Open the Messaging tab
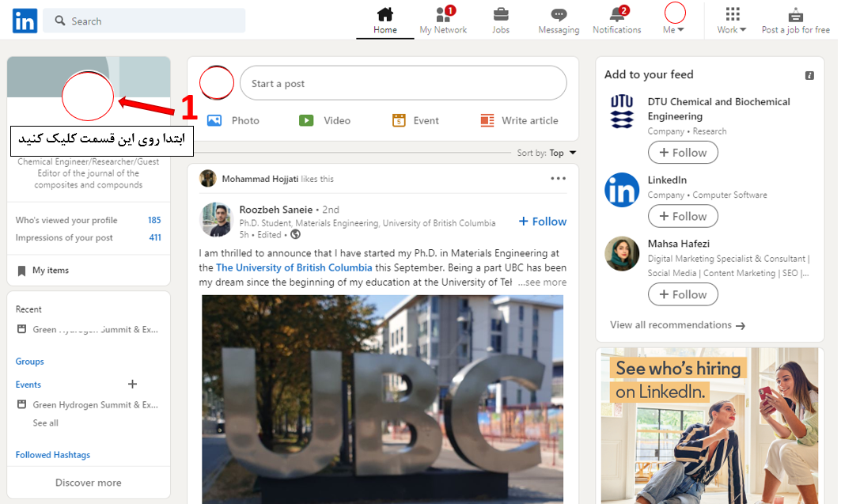This screenshot has height=504, width=841. pyautogui.click(x=559, y=21)
